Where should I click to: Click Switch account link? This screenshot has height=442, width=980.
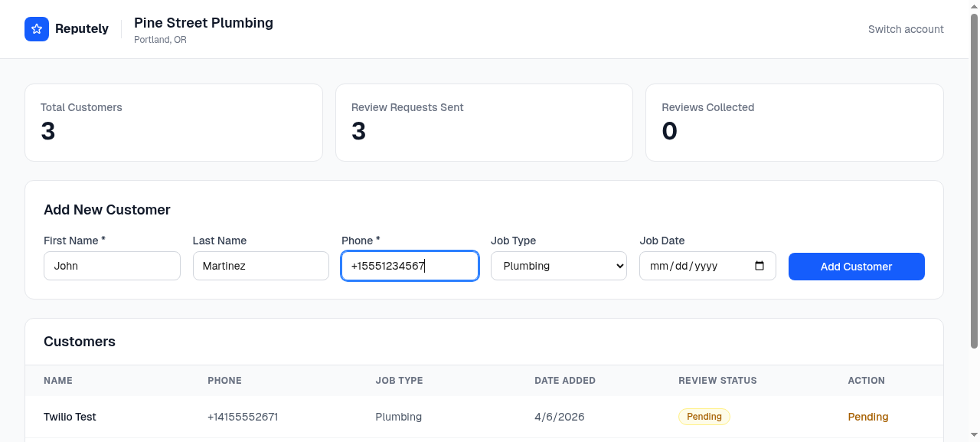[x=906, y=29]
